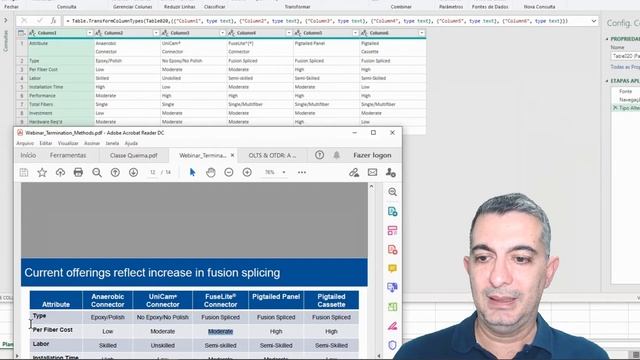This screenshot has height=360, width=640.
Task: Open Ajuda menu in Acrobat
Action: point(131,143)
